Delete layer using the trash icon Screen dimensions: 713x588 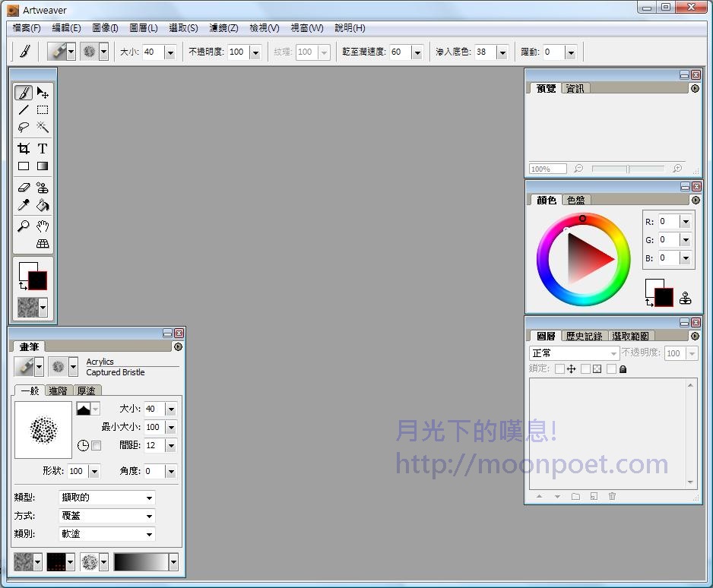[x=612, y=495]
